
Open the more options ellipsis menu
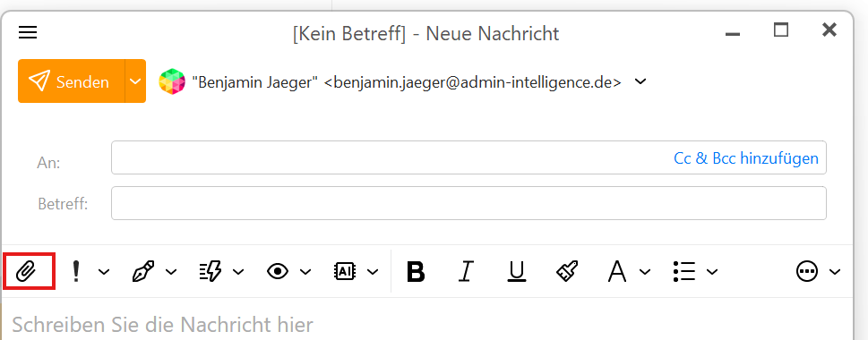[807, 271]
